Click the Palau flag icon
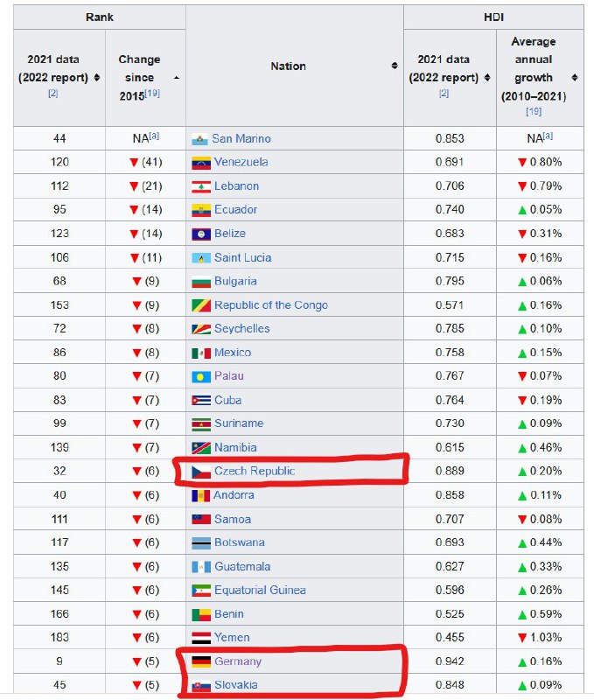Viewport: 594px width, 700px height. (x=201, y=377)
